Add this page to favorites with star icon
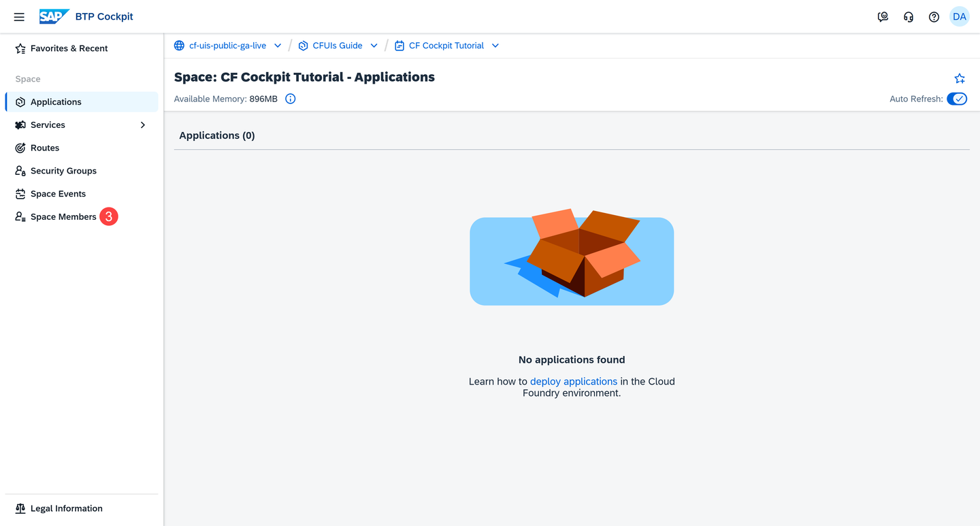This screenshot has height=526, width=980. coord(960,78)
